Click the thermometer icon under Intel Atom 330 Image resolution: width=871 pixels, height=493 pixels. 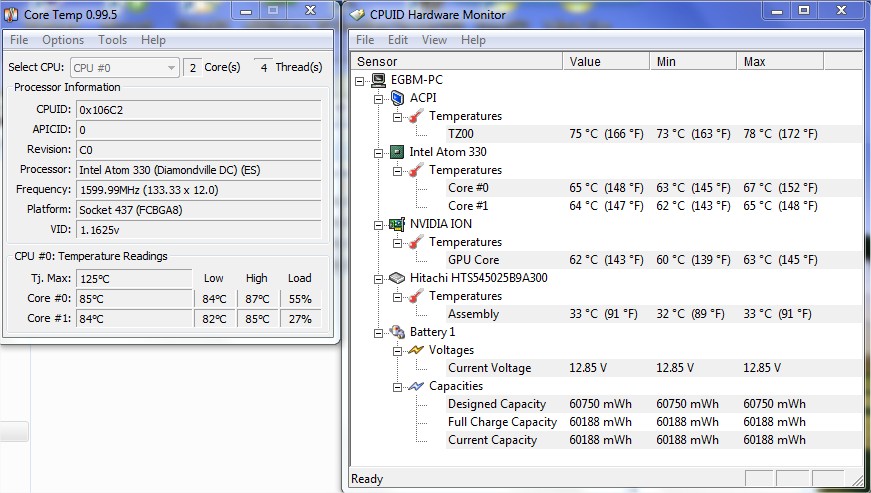click(x=416, y=170)
